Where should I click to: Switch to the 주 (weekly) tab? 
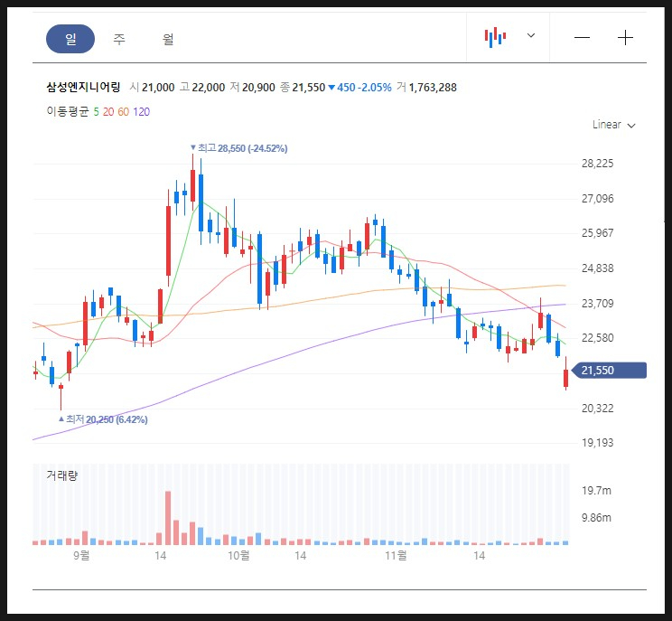(119, 39)
